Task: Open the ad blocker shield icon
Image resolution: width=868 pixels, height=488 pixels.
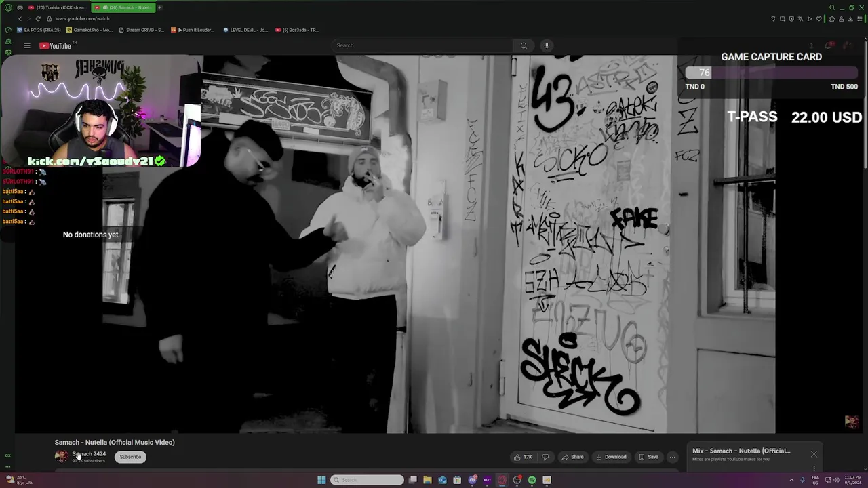Action: [791, 19]
